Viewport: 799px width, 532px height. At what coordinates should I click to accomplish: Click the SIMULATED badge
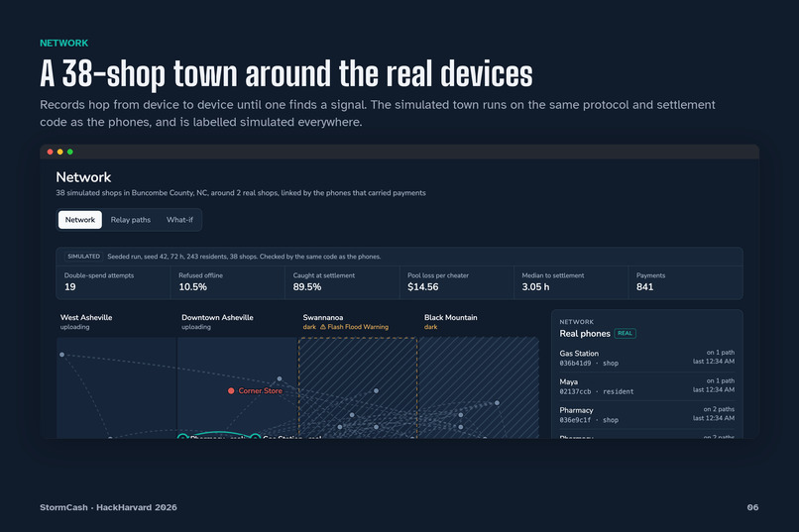[x=83, y=257]
